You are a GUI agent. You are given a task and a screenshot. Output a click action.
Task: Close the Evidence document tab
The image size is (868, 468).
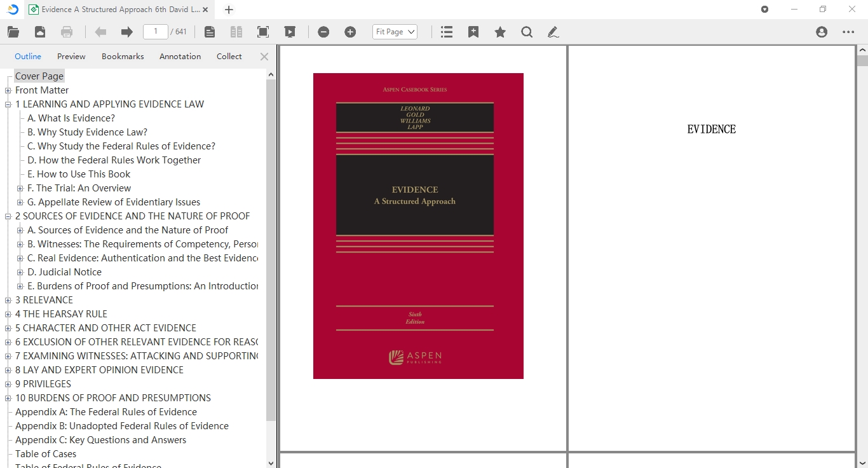pyautogui.click(x=205, y=10)
